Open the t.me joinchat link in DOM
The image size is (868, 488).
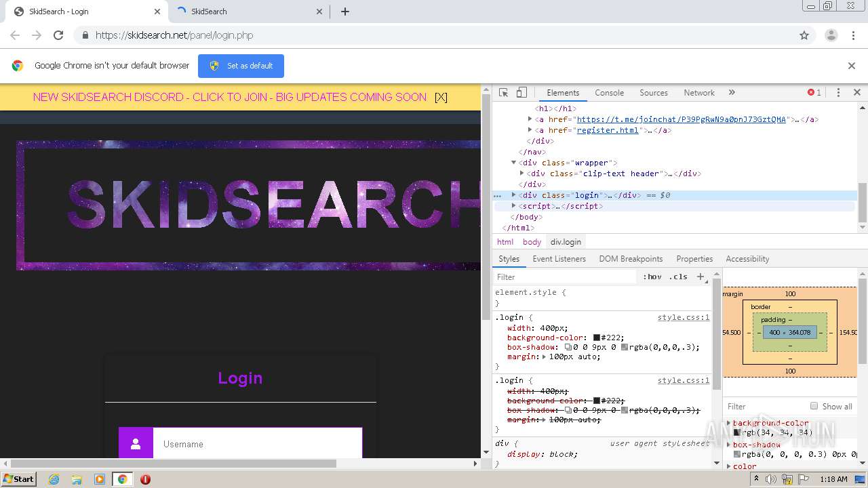coord(681,119)
